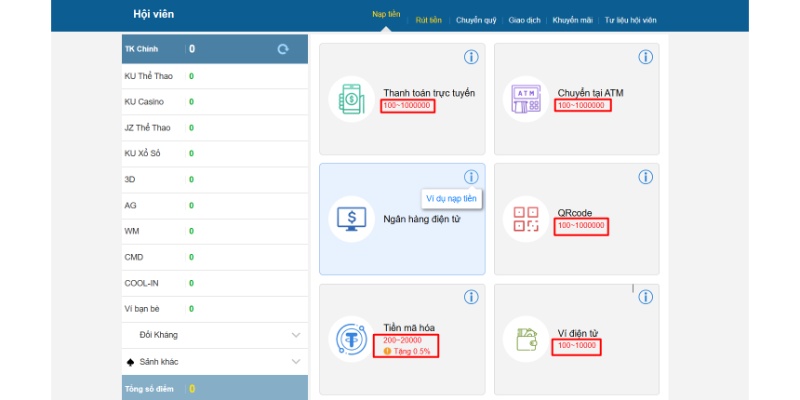Click the e-banking monitor dollar icon
This screenshot has height=400, width=800.
pyautogui.click(x=352, y=219)
